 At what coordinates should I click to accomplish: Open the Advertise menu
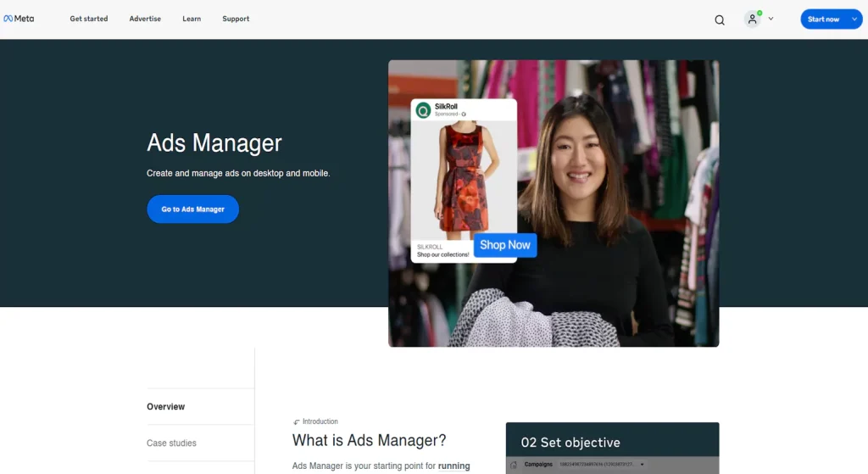click(x=145, y=19)
